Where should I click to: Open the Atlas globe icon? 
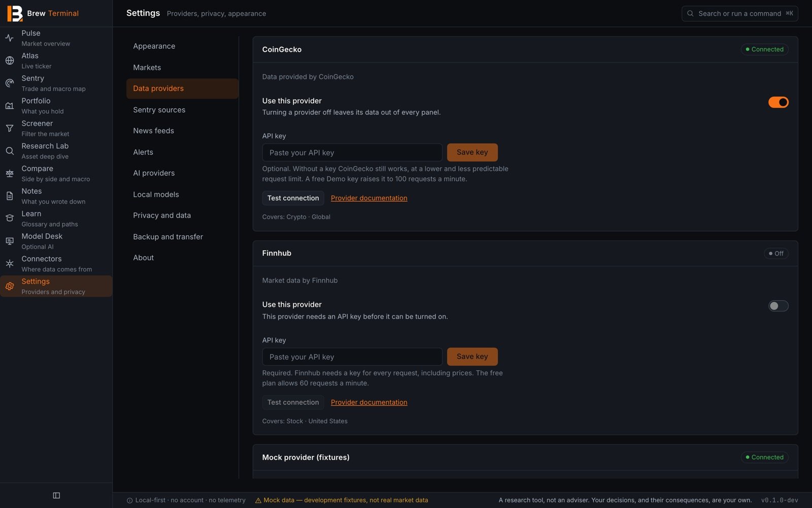tap(10, 60)
